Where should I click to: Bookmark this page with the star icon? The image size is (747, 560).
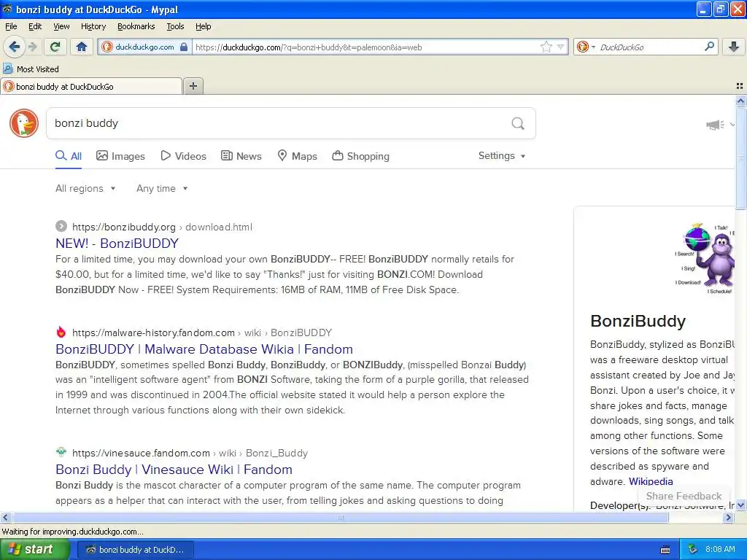point(546,47)
